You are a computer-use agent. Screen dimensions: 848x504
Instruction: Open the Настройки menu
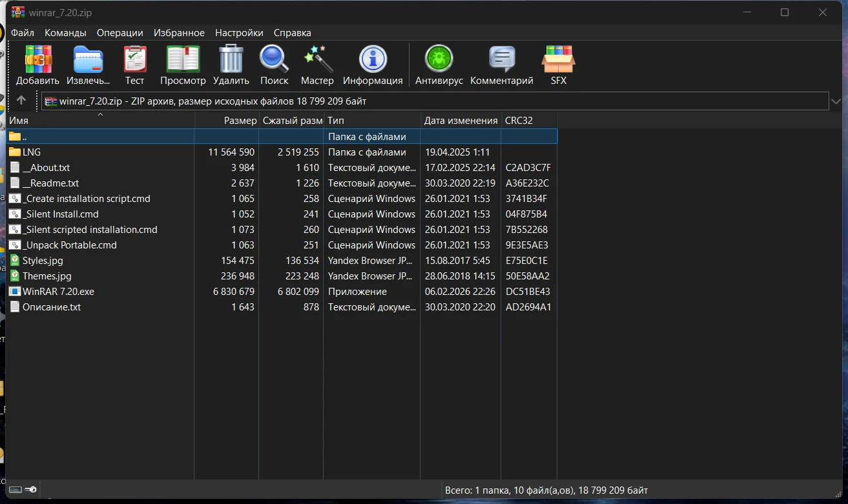click(x=239, y=33)
